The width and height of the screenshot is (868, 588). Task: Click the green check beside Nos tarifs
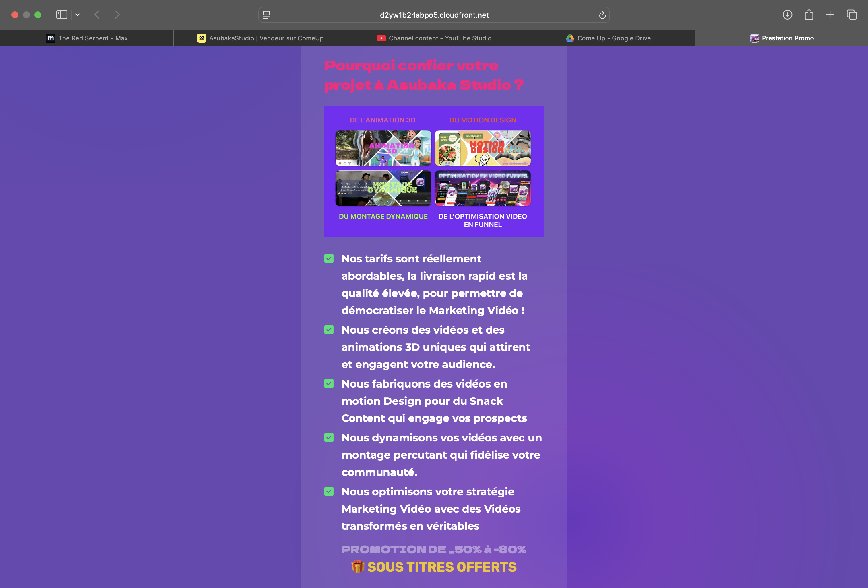329,258
